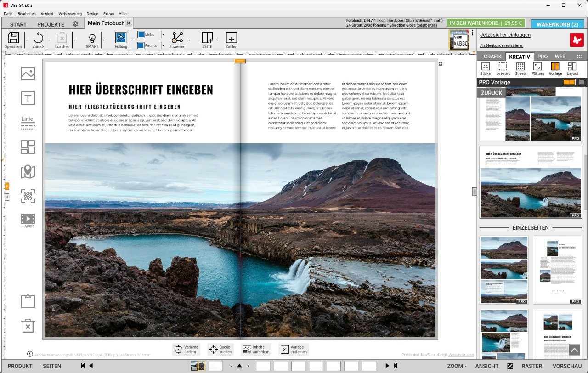The width and height of the screenshot is (588, 373).
Task: Select the Links fill color swatch
Action: click(141, 34)
